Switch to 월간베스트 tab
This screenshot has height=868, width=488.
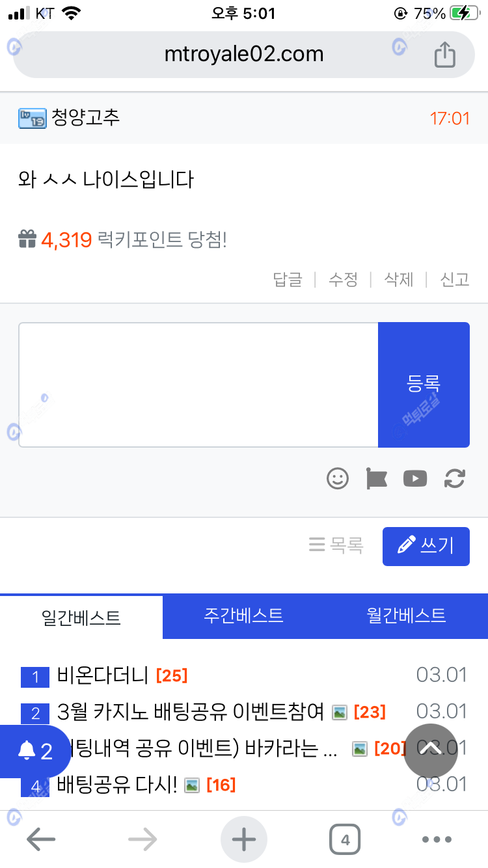(407, 616)
